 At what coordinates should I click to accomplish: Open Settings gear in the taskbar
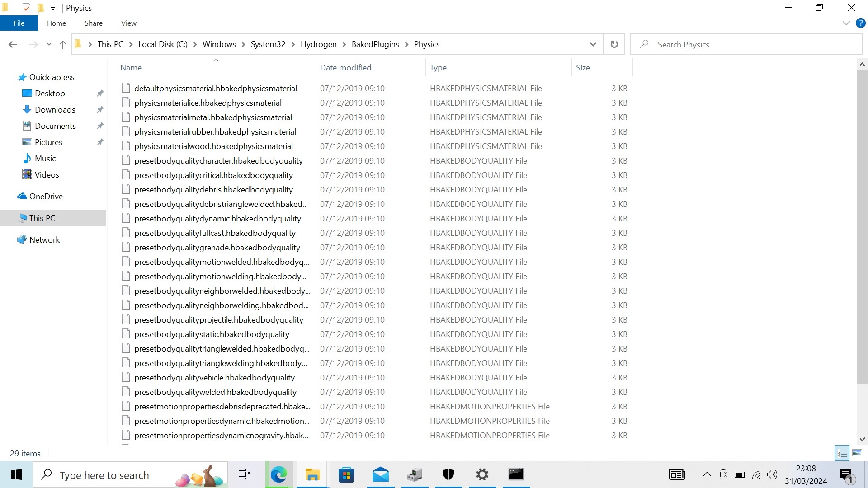(482, 474)
